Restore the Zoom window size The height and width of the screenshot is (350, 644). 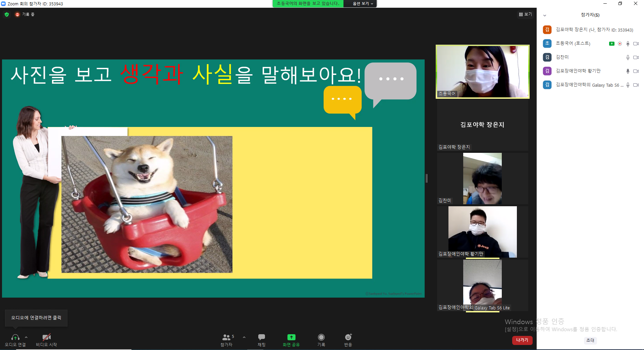pos(620,3)
